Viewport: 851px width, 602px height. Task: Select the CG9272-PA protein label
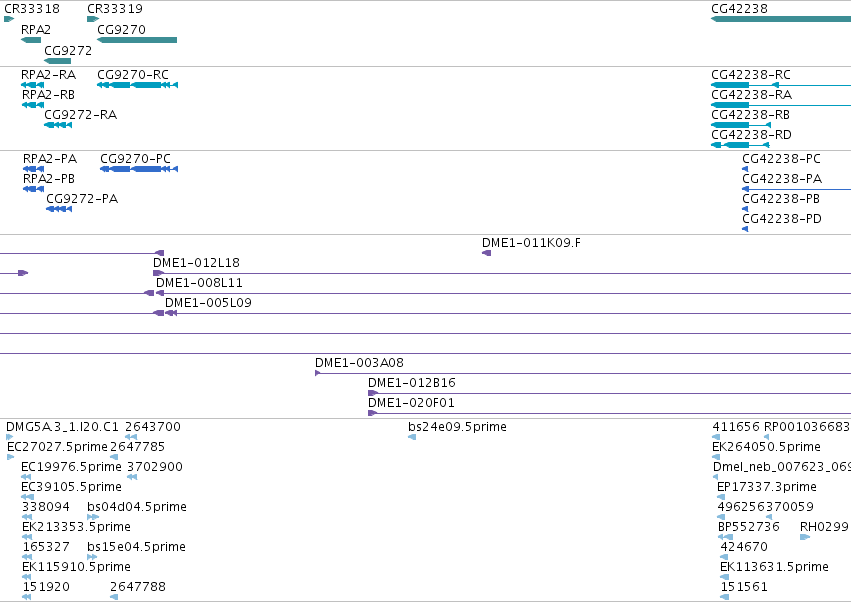point(82,199)
